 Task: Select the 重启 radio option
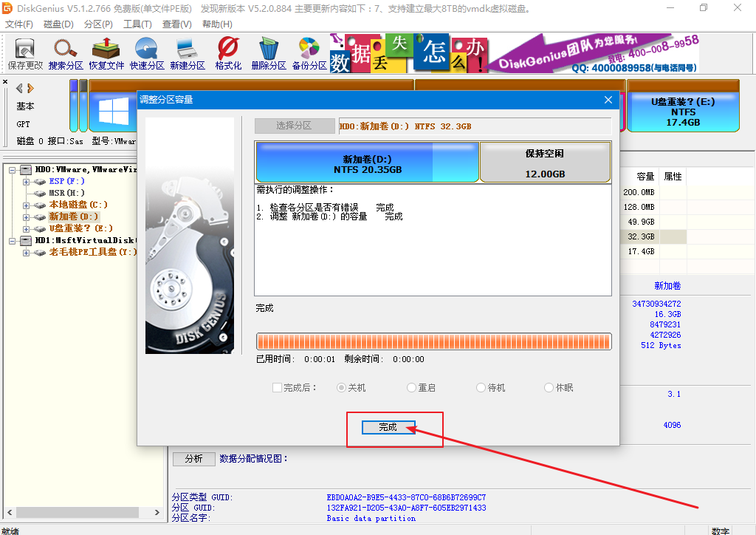pyautogui.click(x=411, y=387)
